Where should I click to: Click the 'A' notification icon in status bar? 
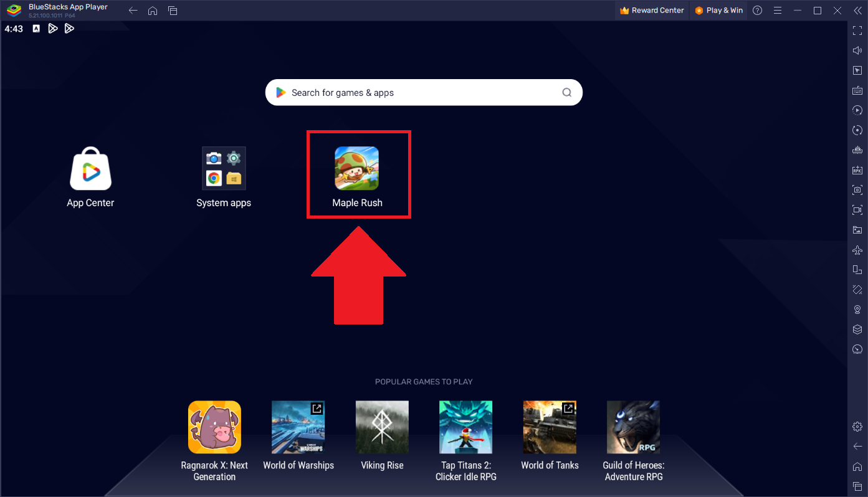click(36, 29)
